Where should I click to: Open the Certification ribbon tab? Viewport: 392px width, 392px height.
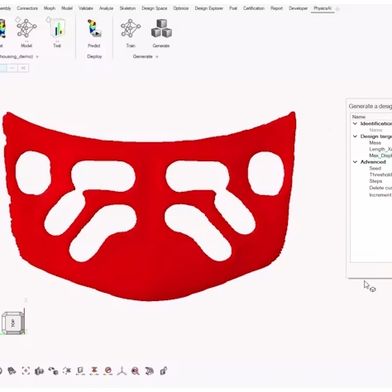coord(254,8)
